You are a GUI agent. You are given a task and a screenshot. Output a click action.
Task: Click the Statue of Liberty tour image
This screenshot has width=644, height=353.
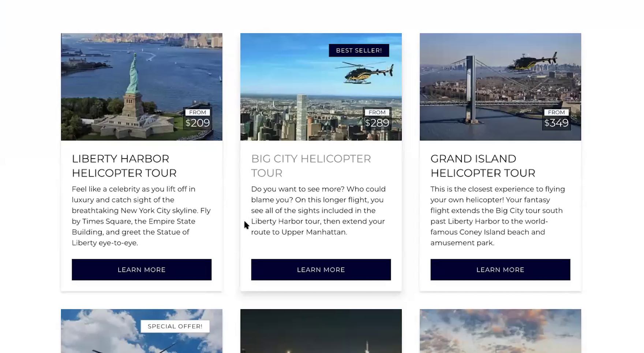click(142, 87)
